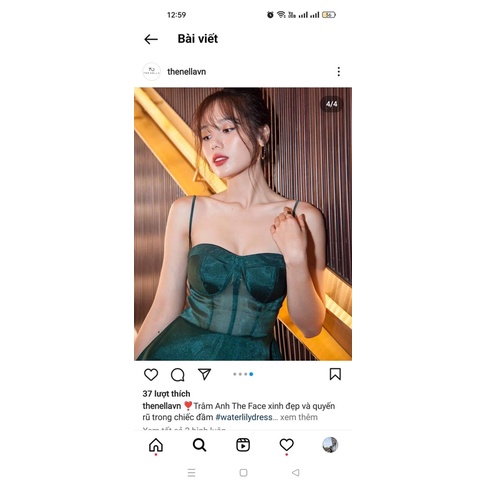Open the Search tab magnifier icon
486x486 pixels.
click(199, 445)
